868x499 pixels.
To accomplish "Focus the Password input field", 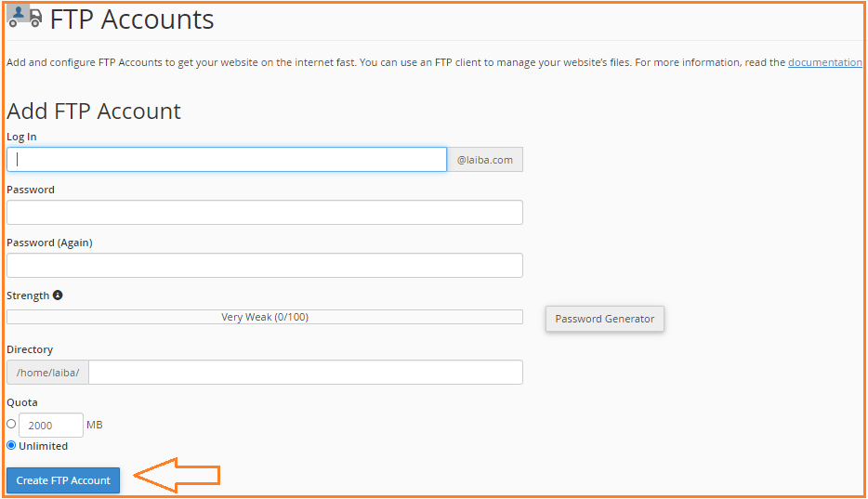I will [x=265, y=213].
